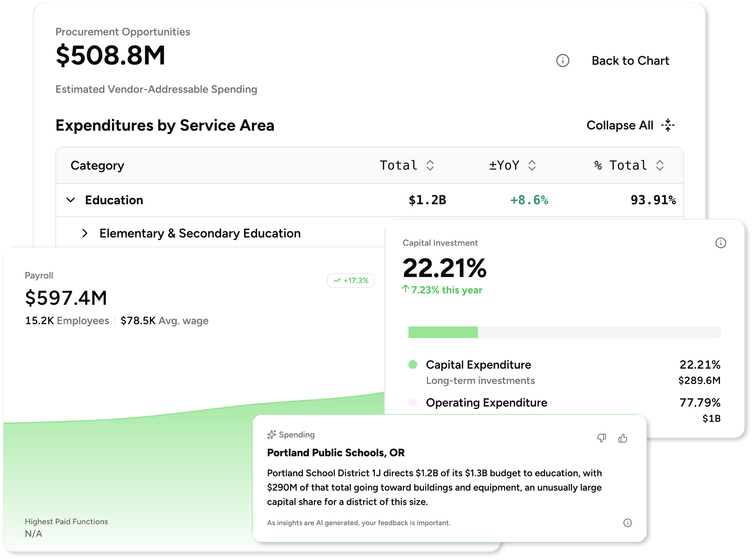Viewport: 753px width, 560px height.
Task: Click the $597.4M Payroll figure
Action: [66, 298]
